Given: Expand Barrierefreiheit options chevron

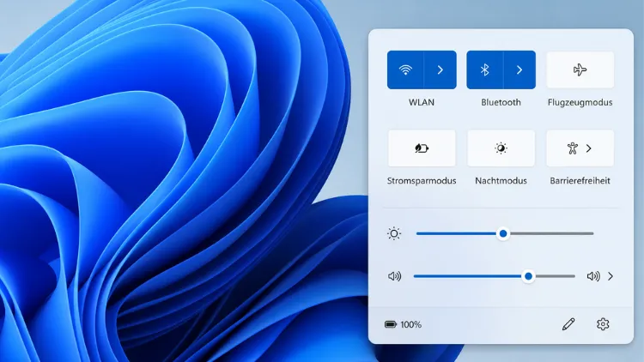Looking at the screenshot, I should 589,148.
